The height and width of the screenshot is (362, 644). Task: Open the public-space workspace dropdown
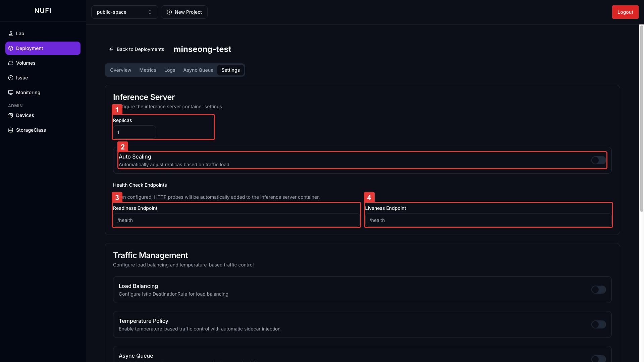pyautogui.click(x=124, y=12)
